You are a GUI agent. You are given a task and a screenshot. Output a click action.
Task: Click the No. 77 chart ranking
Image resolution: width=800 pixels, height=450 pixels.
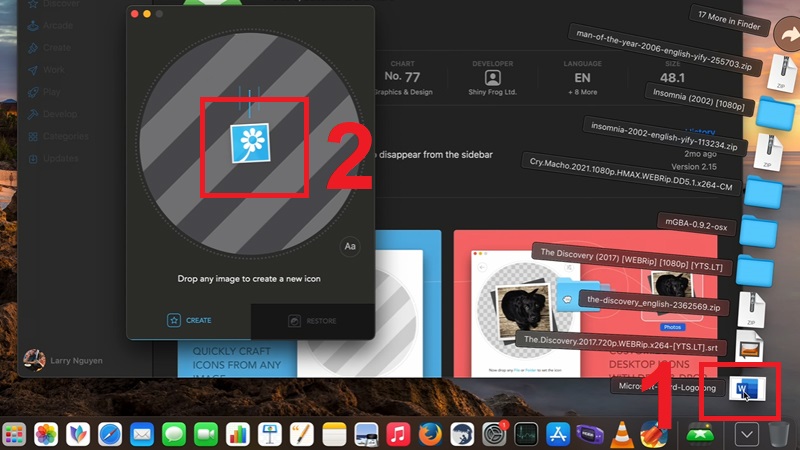point(403,77)
